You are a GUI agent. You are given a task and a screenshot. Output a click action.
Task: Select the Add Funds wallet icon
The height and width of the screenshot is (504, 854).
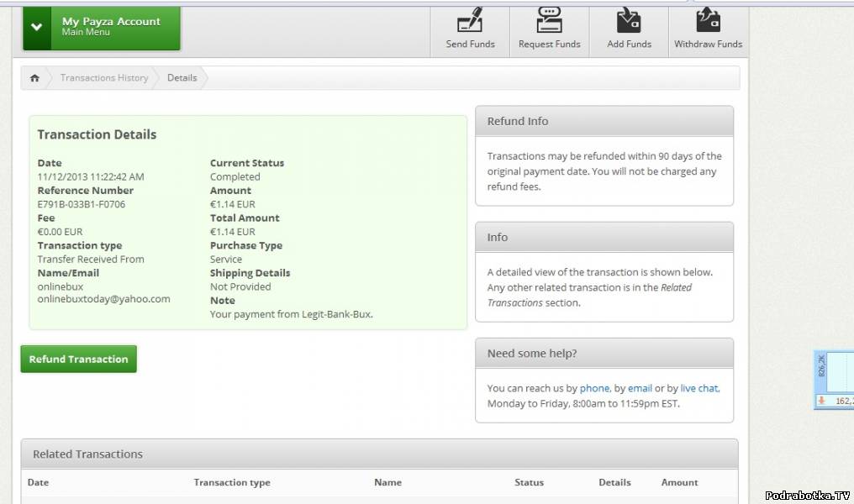[x=629, y=21]
